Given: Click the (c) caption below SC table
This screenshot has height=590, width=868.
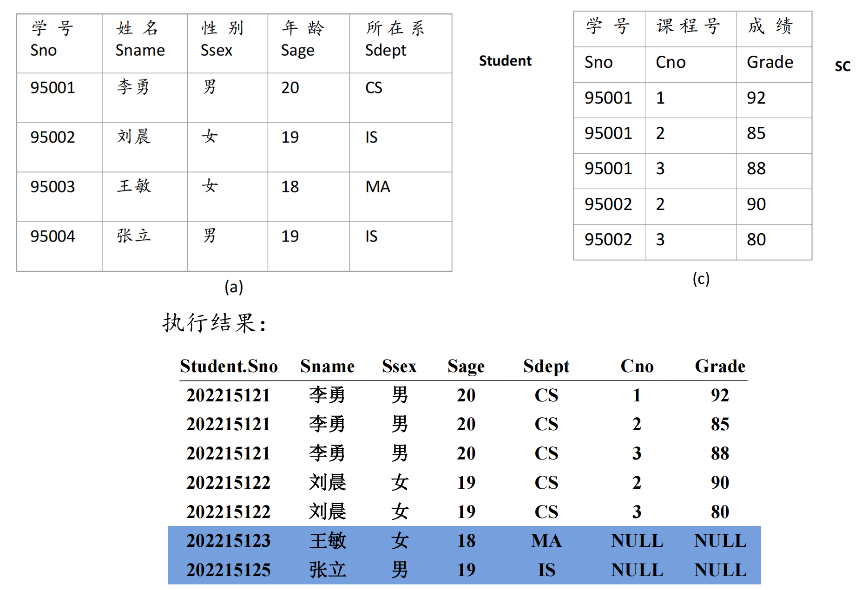Looking at the screenshot, I should [x=701, y=279].
